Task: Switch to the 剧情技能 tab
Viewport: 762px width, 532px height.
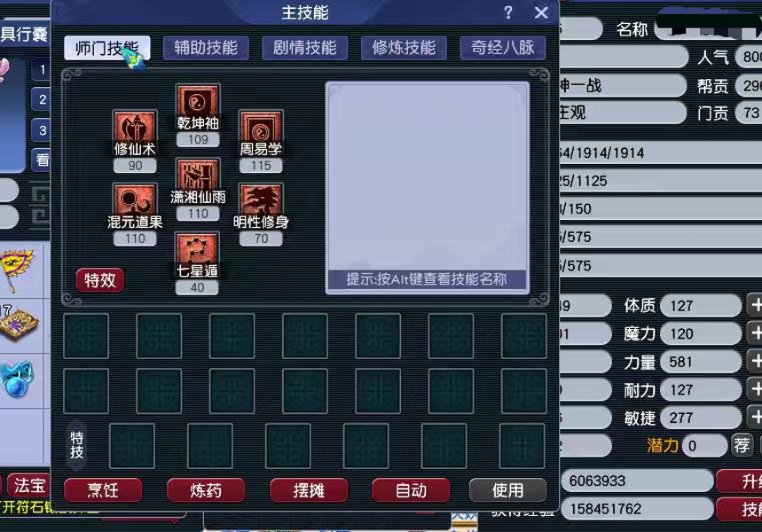Action: click(304, 48)
